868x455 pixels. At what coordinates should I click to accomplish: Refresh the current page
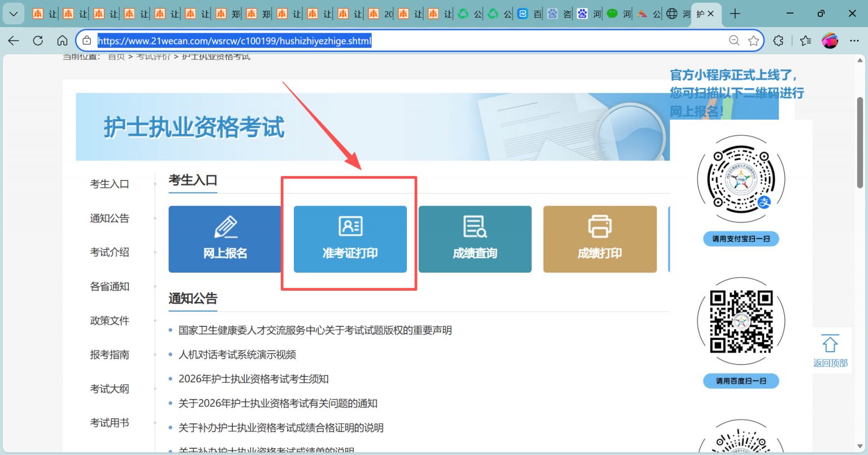pos(38,41)
